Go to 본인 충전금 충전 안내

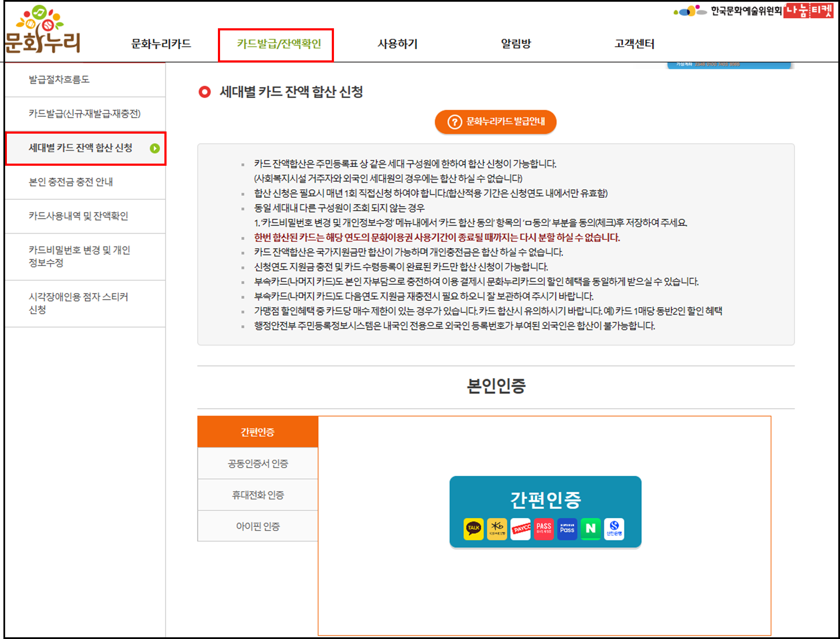tap(71, 182)
